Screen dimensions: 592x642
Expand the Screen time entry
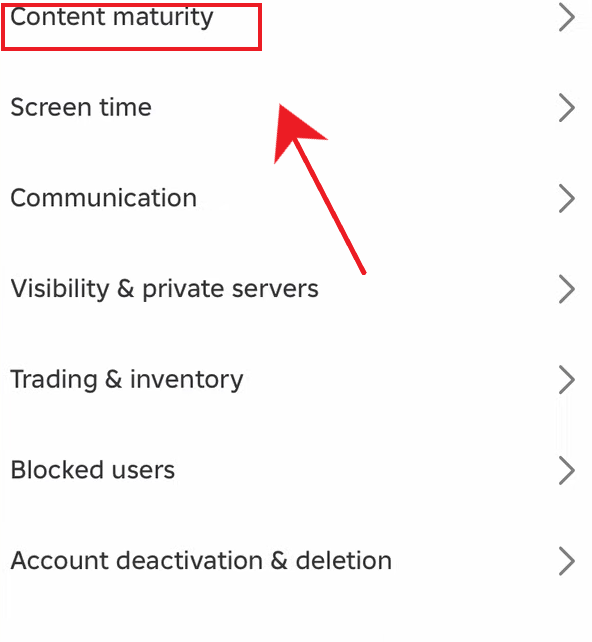click(296, 108)
